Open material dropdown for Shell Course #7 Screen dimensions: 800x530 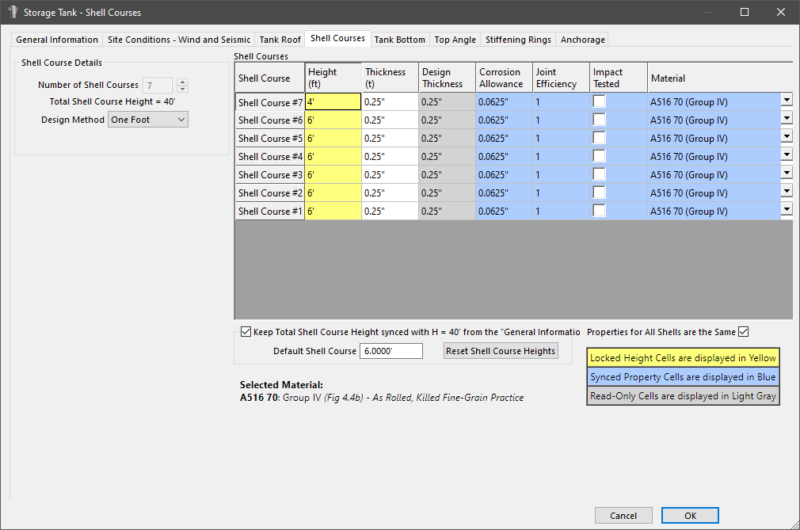[786, 101]
